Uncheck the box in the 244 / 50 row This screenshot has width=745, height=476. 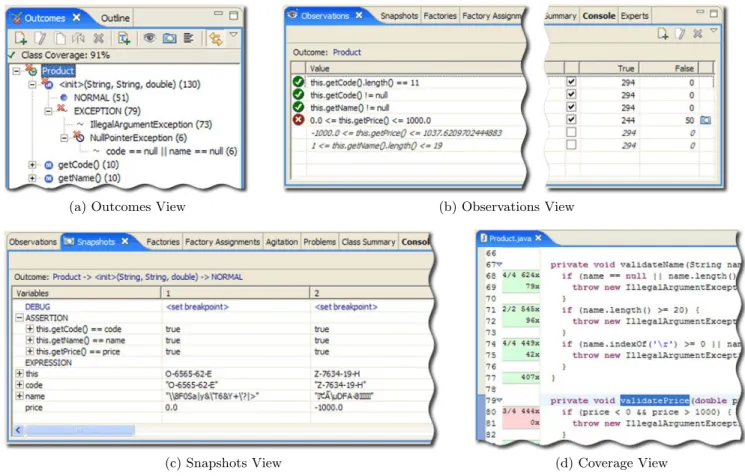pos(571,120)
